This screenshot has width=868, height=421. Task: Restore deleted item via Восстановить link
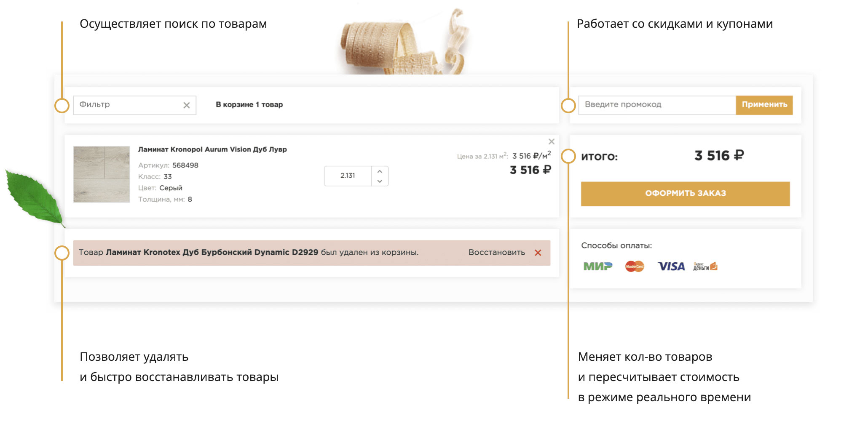pos(496,253)
